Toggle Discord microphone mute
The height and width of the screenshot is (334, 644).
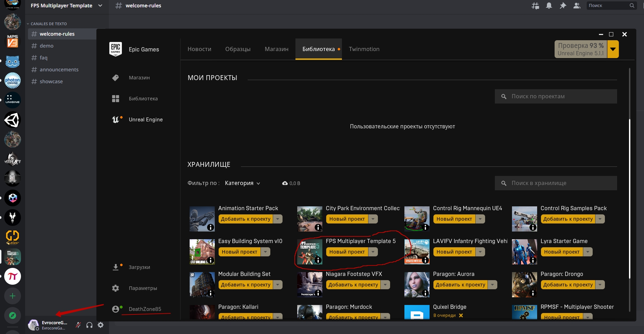[78, 325]
